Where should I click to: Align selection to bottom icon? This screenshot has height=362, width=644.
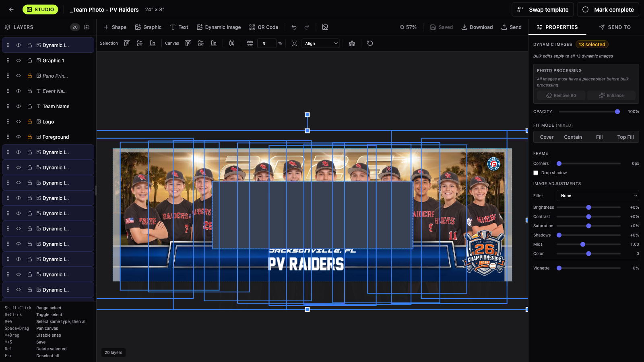(153, 43)
